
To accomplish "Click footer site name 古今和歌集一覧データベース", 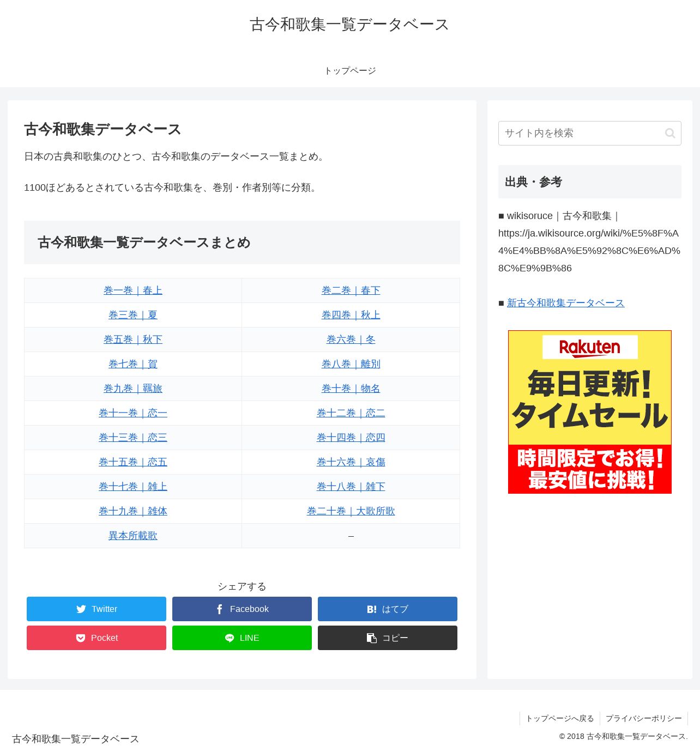I will pyautogui.click(x=76, y=739).
